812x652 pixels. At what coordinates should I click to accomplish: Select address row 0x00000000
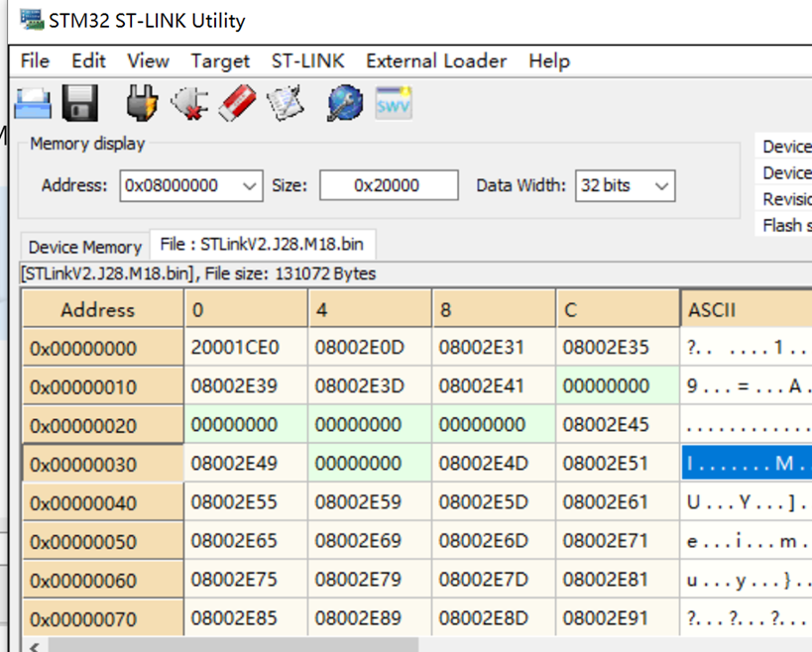(x=102, y=348)
